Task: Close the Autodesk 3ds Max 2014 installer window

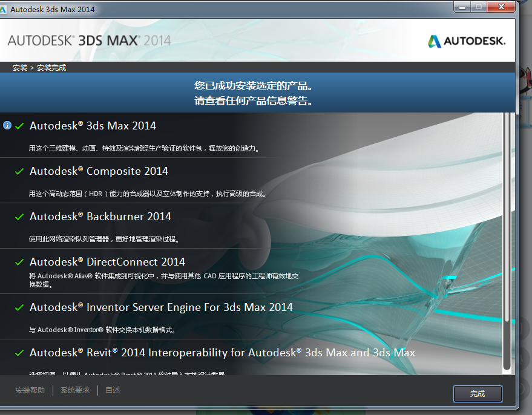Action: (x=501, y=7)
